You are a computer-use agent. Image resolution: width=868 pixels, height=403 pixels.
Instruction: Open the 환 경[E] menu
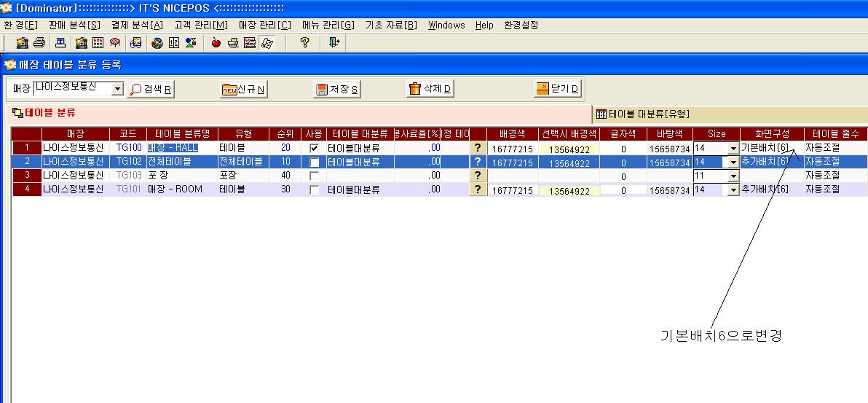point(21,26)
